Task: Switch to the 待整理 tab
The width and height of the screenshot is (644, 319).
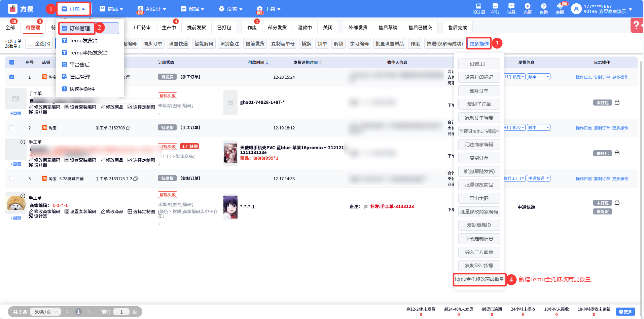Action: pos(33,28)
